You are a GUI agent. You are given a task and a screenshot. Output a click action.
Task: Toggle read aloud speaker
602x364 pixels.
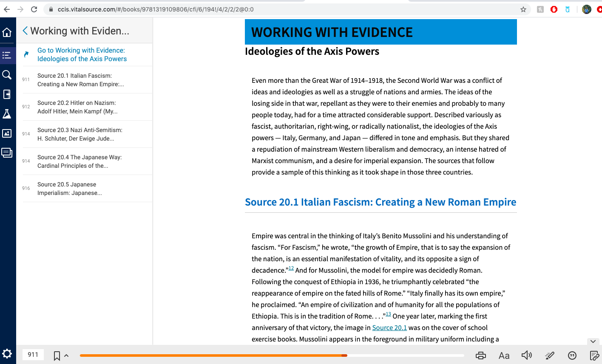(x=527, y=356)
